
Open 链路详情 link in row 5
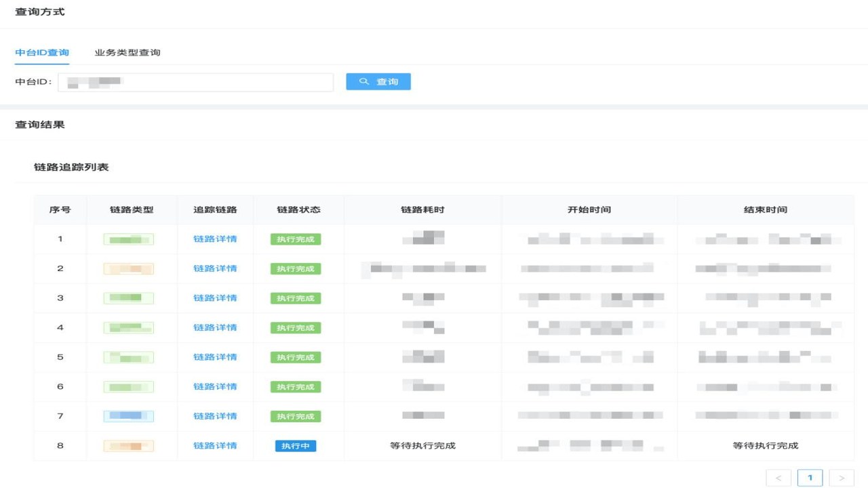(215, 357)
